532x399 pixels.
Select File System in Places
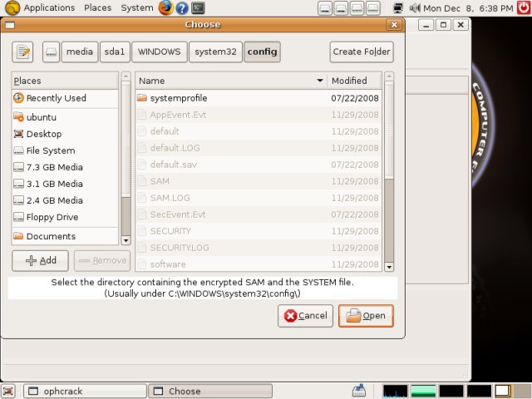pos(65,150)
